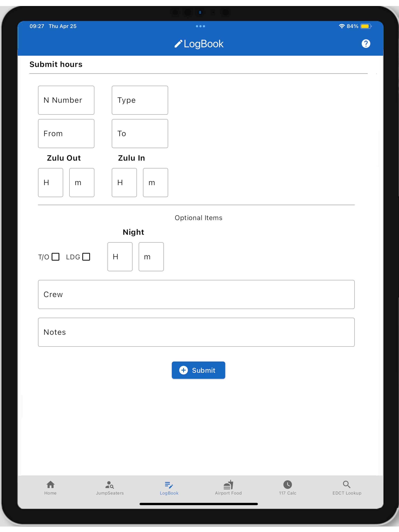Tap the 'Submit hours' heading

tap(56, 64)
